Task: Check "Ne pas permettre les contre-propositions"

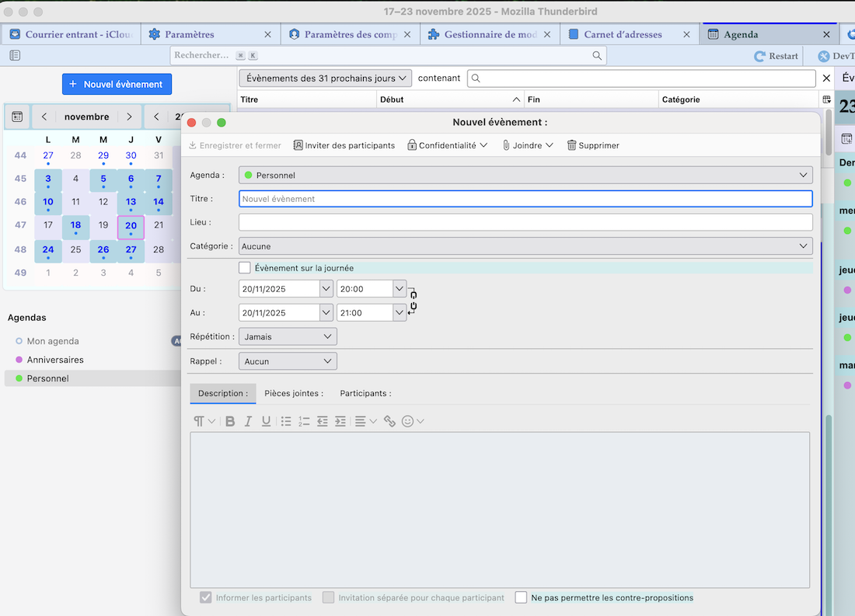Action: [521, 597]
